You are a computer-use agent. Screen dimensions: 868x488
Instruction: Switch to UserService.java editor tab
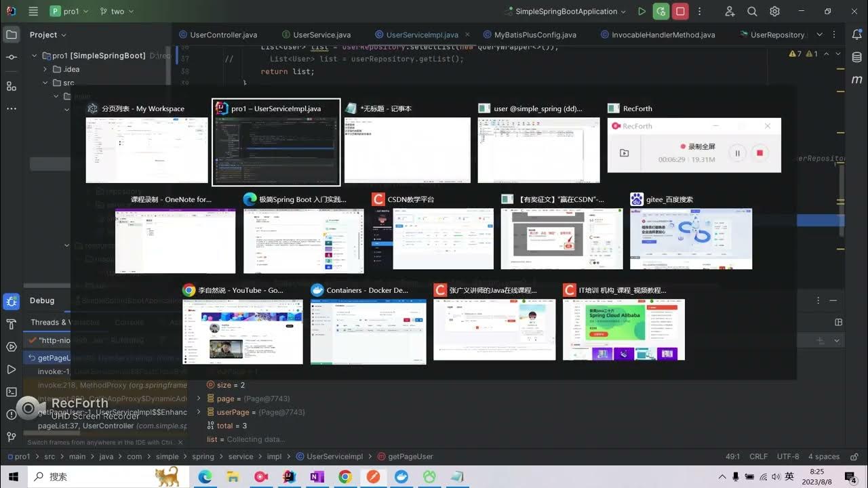click(317, 35)
